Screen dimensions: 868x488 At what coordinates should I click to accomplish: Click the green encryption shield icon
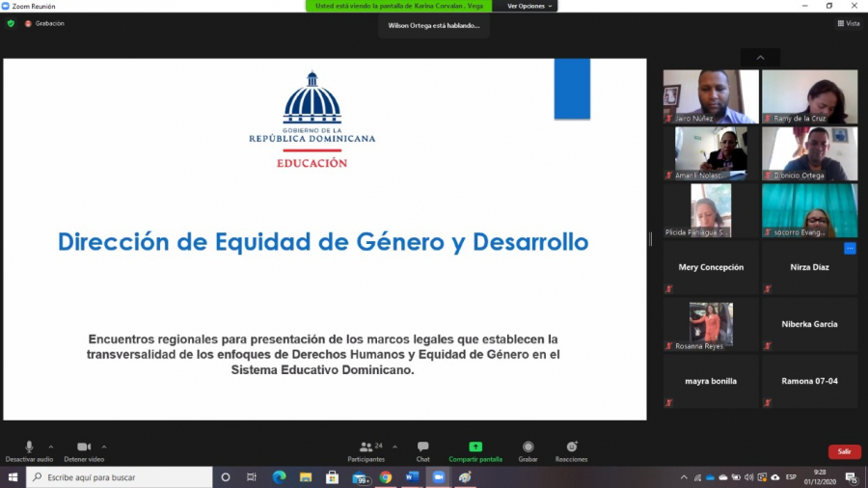pyautogui.click(x=11, y=23)
